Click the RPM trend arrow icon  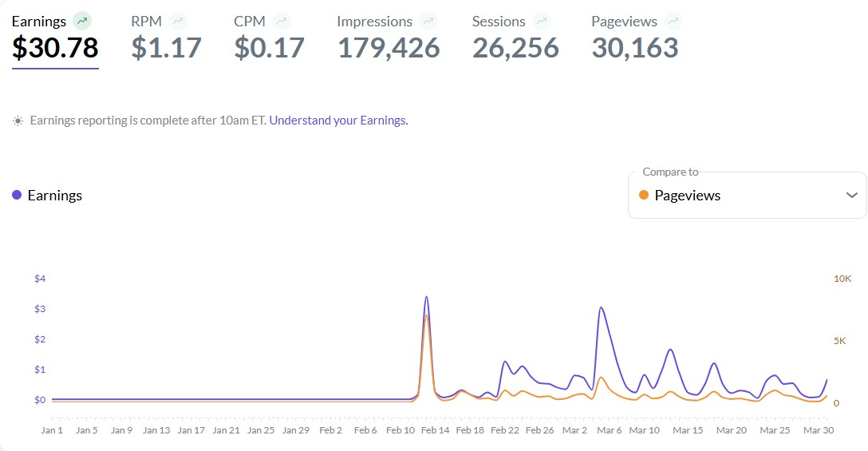pyautogui.click(x=178, y=22)
